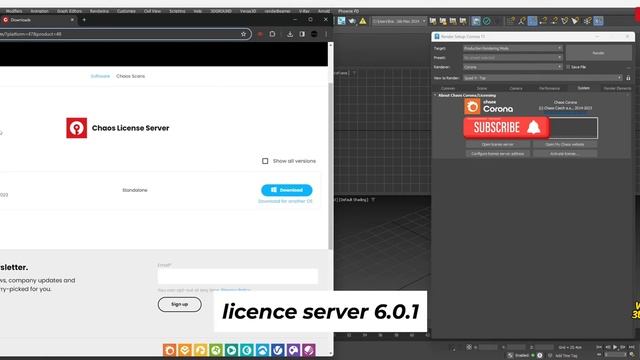Click the red Subscribe button
Image resolution: width=640 pixels, height=360 pixels.
pyautogui.click(x=507, y=128)
